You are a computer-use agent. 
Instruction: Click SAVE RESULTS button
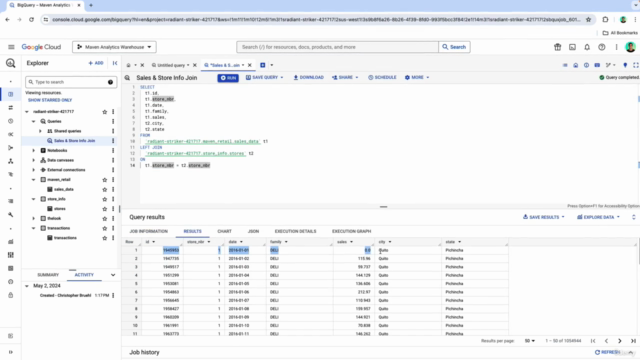(x=544, y=217)
